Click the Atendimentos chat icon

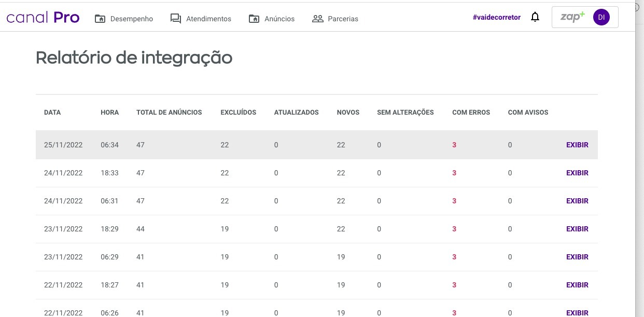click(176, 19)
